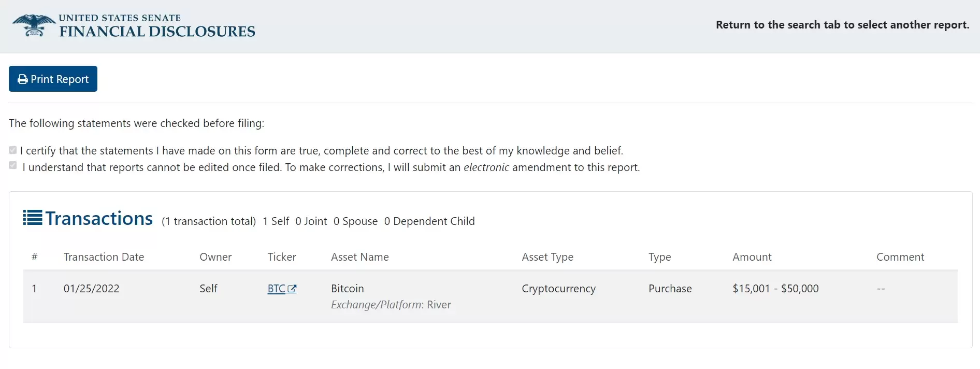Viewport: 980px width, 369px height.
Task: Toggle the certify statements checkbox
Action: pyautogui.click(x=13, y=150)
